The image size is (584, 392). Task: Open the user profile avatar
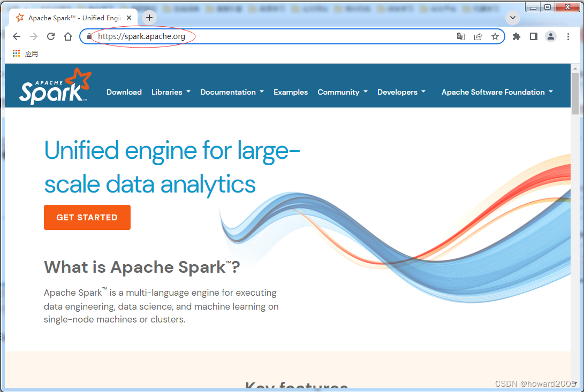(x=550, y=36)
